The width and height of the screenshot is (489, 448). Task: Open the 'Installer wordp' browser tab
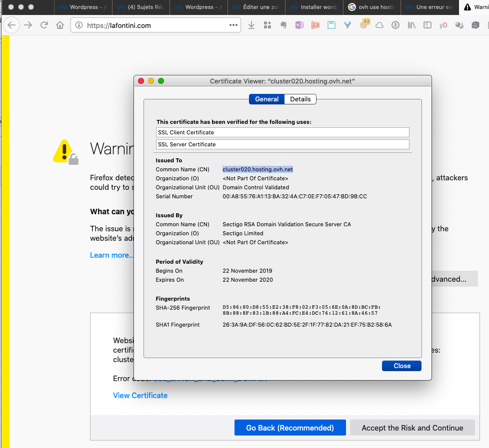[x=315, y=7]
